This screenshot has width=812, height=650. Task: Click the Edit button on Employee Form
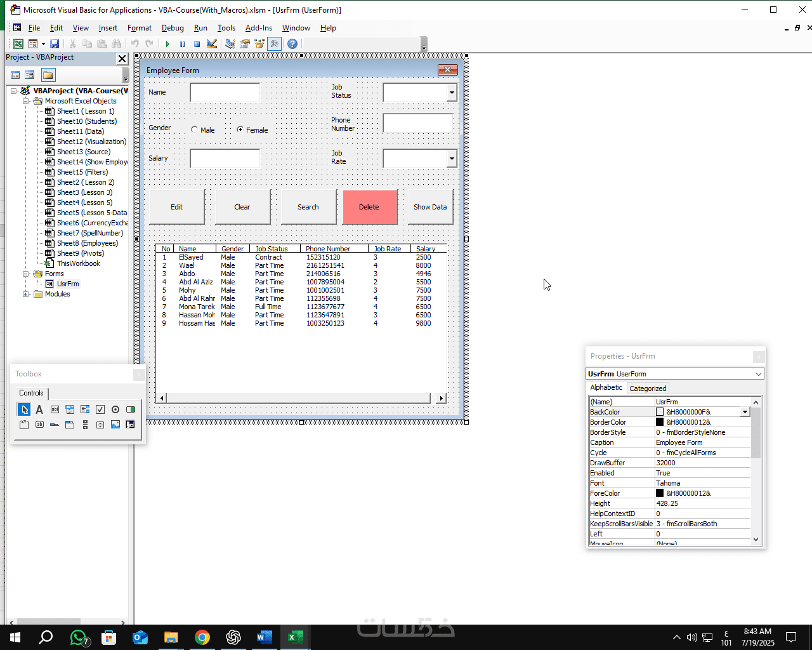click(x=176, y=207)
